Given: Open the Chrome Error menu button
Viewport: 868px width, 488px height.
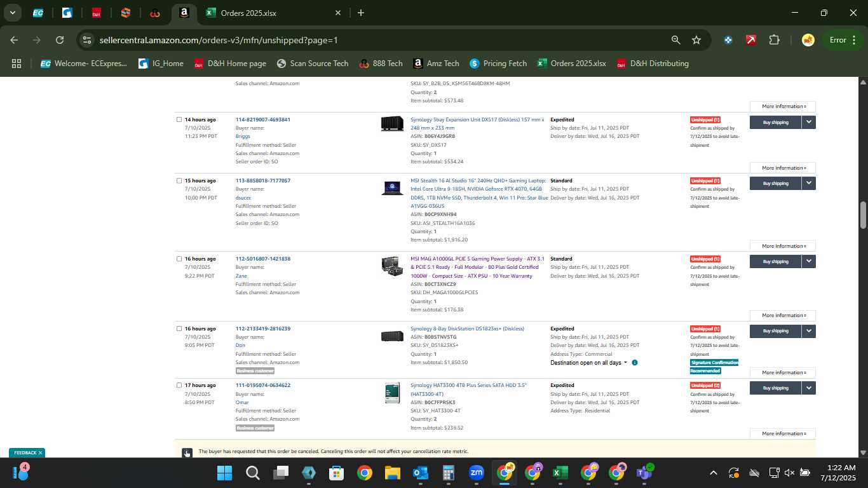Looking at the screenshot, I should (843, 40).
